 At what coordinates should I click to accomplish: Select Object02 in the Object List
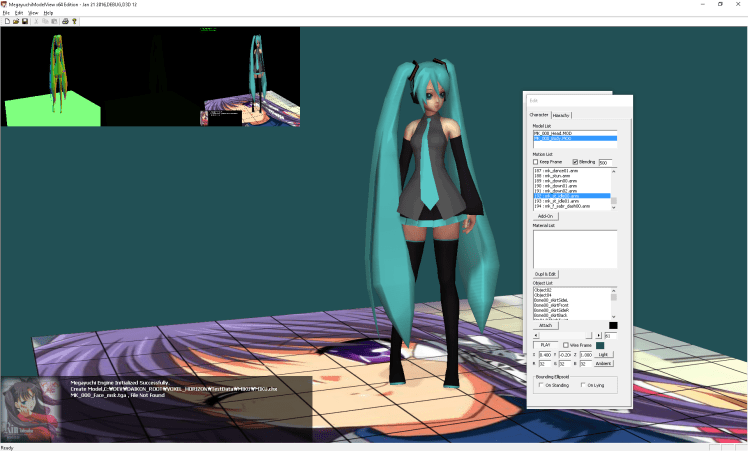tap(572, 290)
